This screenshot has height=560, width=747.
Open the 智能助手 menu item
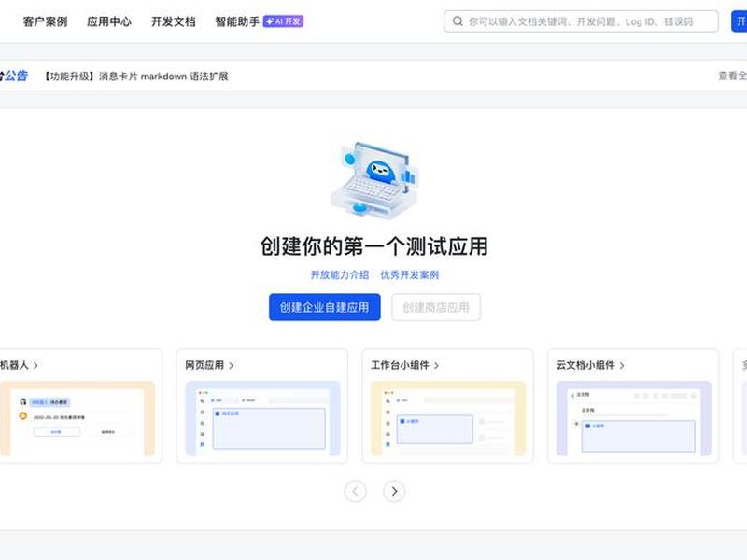[237, 21]
